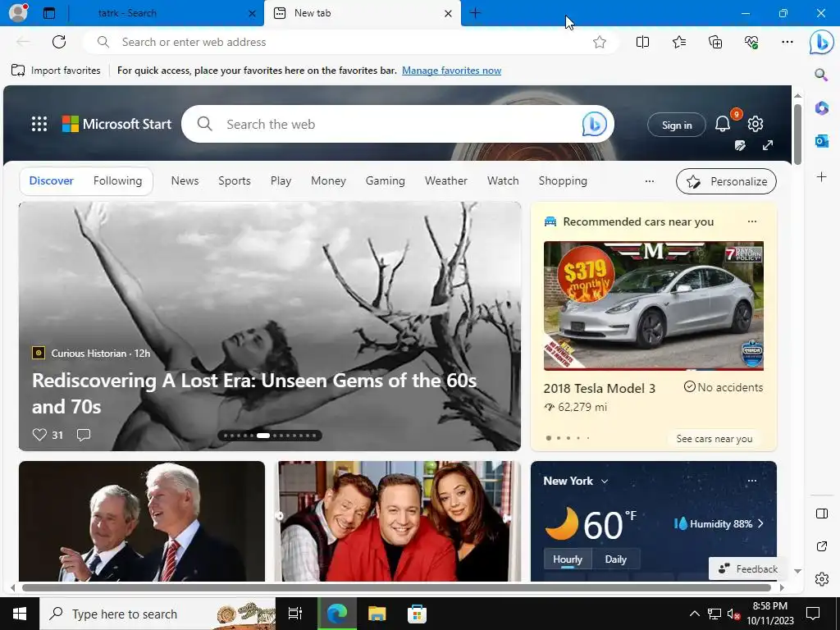Go to Watch category
840x630 pixels.
(503, 181)
